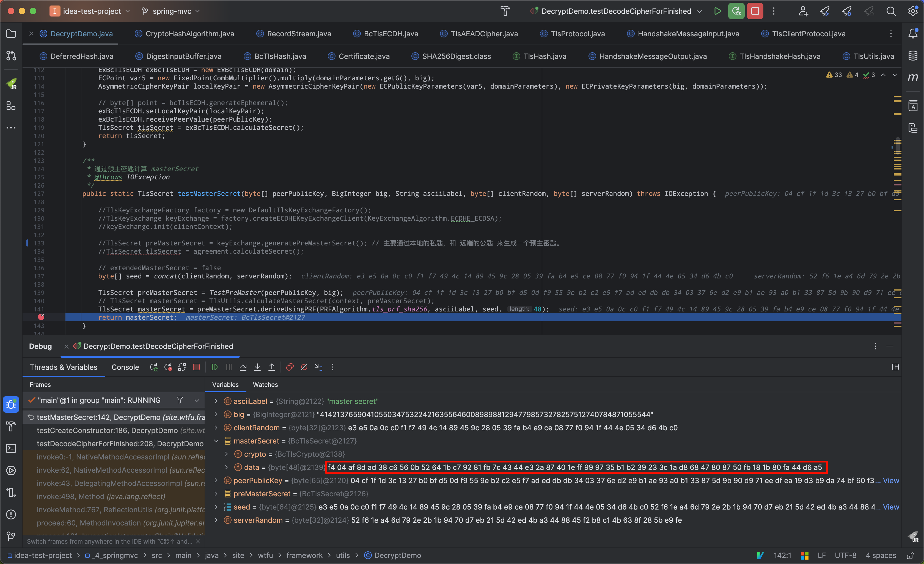Open the Git tool window icon
Screen dimensions: 924x564
[x=11, y=536]
